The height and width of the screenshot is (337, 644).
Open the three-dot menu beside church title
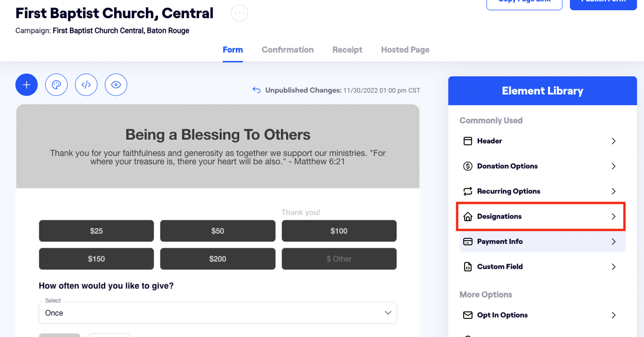[240, 13]
